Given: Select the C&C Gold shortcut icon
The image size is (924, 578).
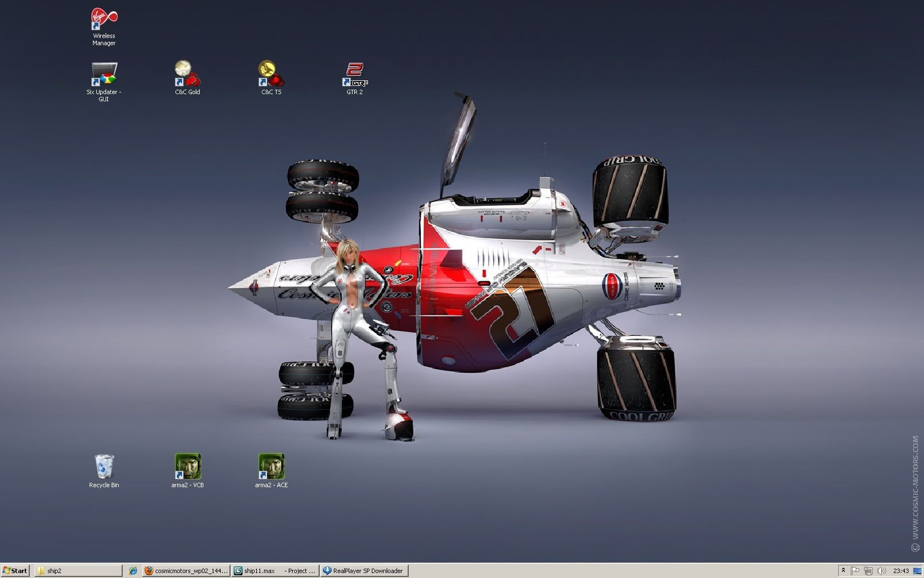Looking at the screenshot, I should [188, 75].
